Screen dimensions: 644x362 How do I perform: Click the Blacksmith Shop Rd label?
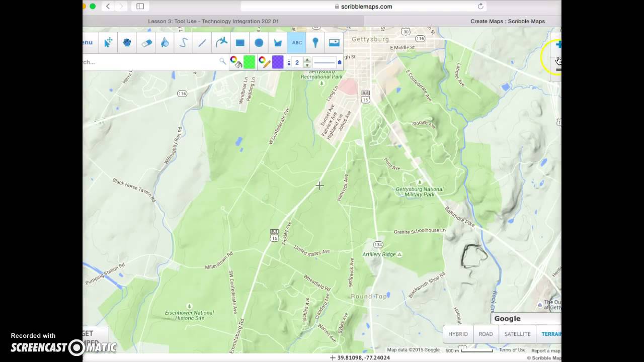point(427,285)
